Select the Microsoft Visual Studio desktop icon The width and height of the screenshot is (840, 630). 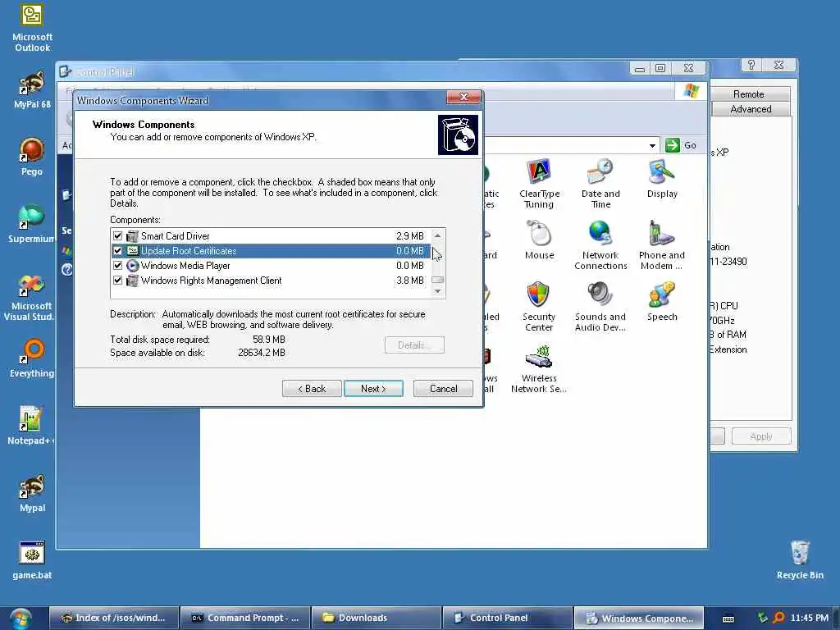[x=30, y=297]
